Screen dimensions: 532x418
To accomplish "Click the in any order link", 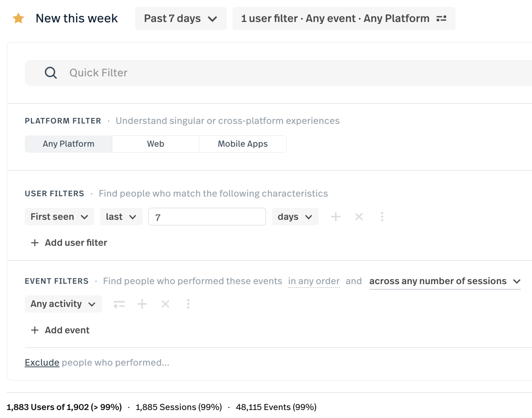I will (x=314, y=281).
